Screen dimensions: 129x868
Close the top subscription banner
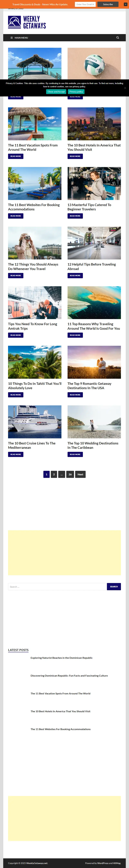(x=126, y=4)
